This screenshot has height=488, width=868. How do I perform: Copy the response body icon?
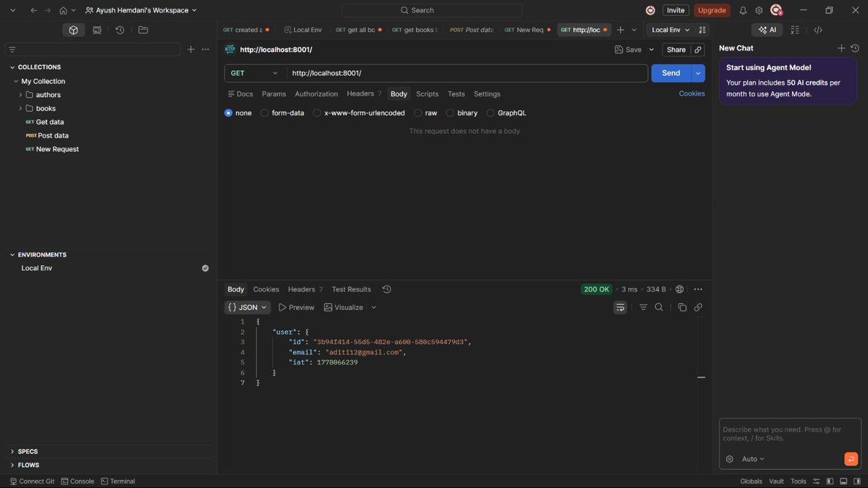pyautogui.click(x=682, y=307)
